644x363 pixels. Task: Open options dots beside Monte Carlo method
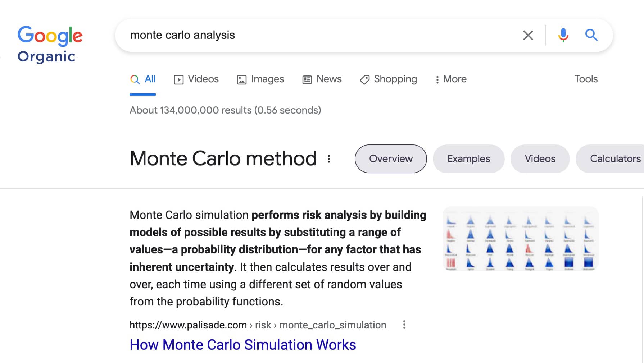click(x=329, y=159)
